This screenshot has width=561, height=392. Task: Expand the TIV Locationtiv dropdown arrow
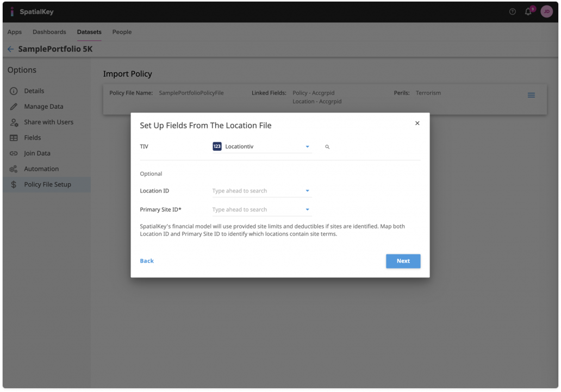coord(307,147)
